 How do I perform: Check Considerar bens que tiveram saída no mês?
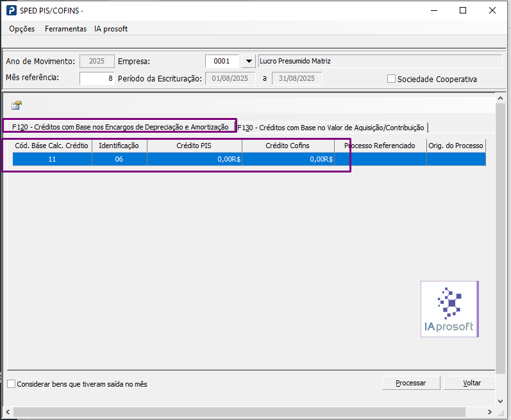tap(12, 384)
